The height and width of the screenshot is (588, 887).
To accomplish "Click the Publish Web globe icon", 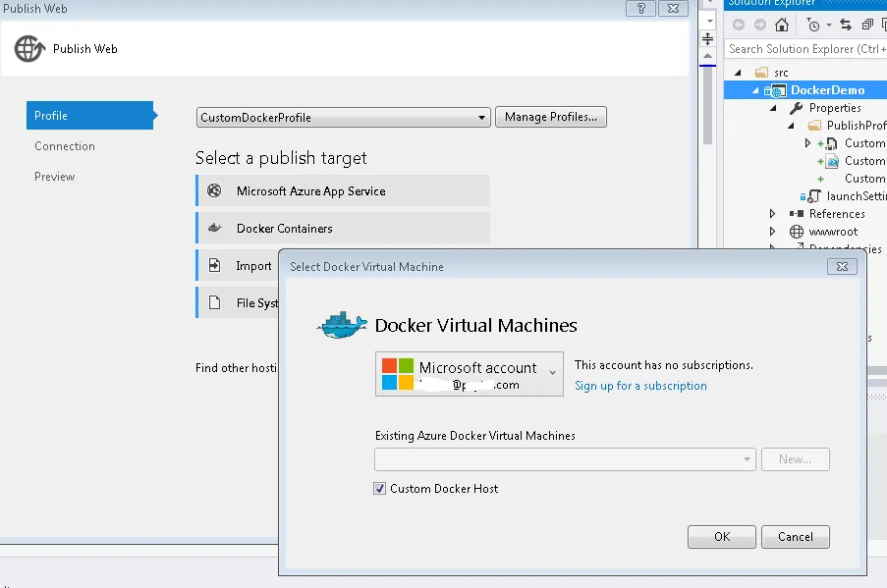I will point(29,49).
